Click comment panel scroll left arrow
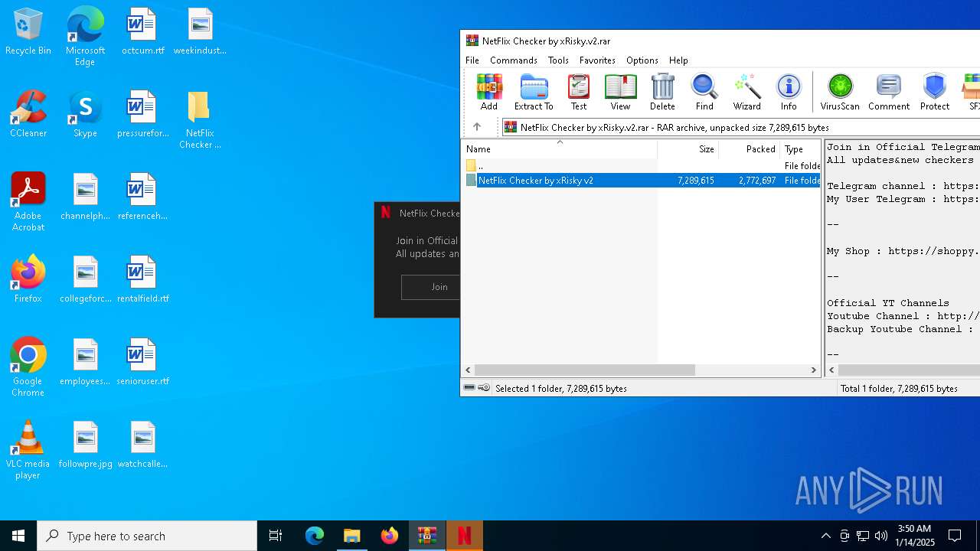The image size is (980, 551). (x=831, y=370)
